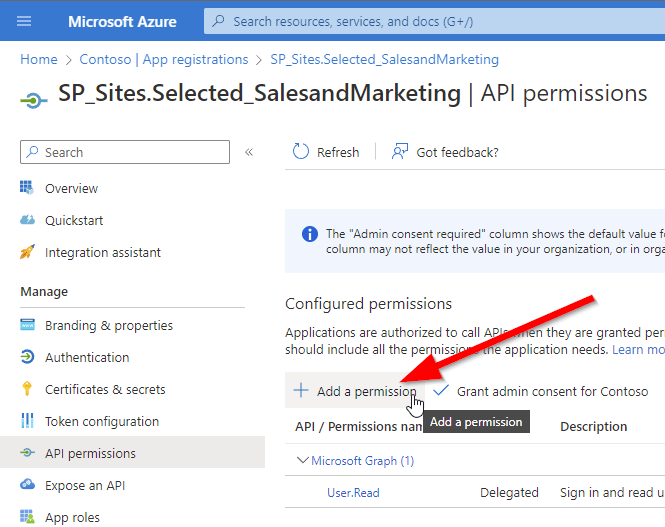Click the Quickstart cloud icon

coord(27,220)
